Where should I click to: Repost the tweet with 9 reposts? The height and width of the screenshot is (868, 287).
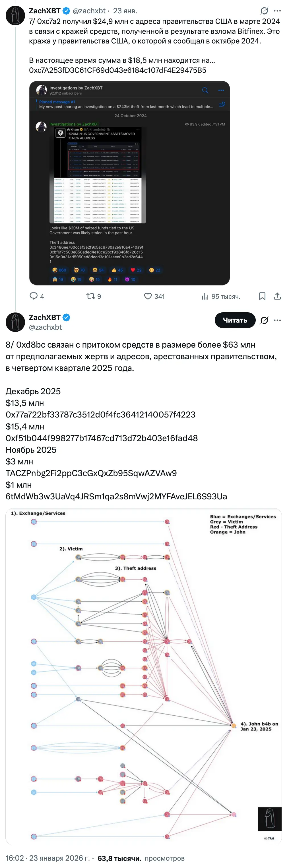coord(90,296)
